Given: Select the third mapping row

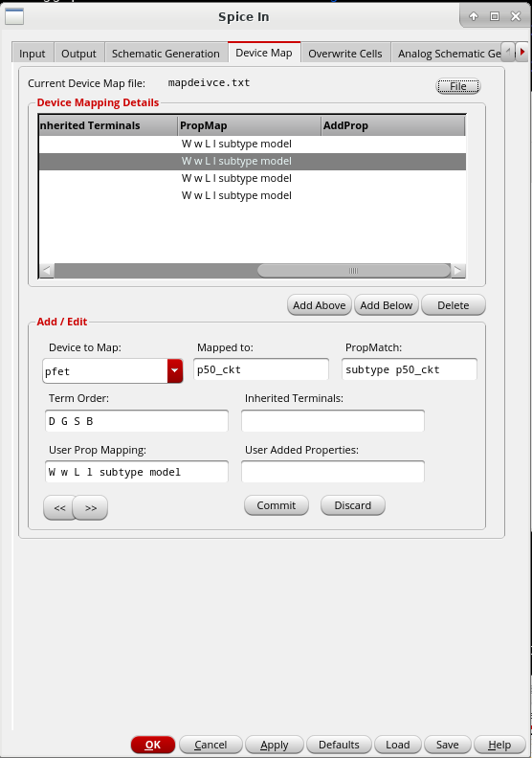Looking at the screenshot, I should [253, 178].
